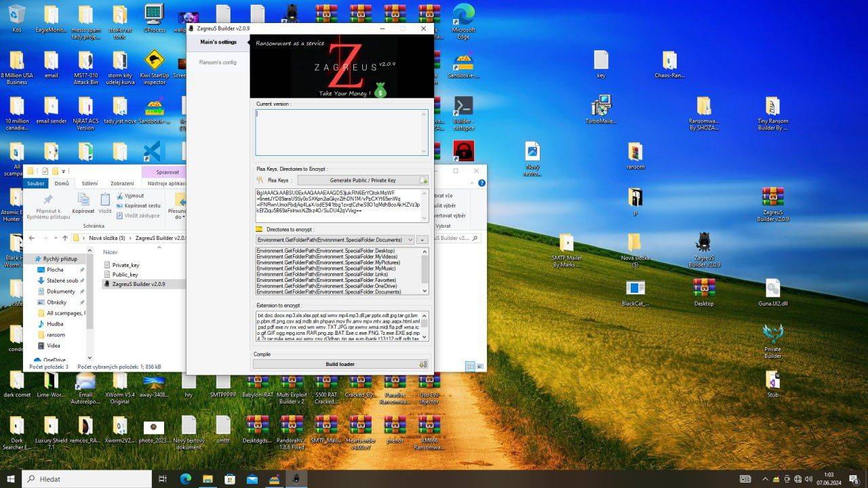Click the plus button beside the directories dropdown
The width and height of the screenshot is (868, 488).
422,240
